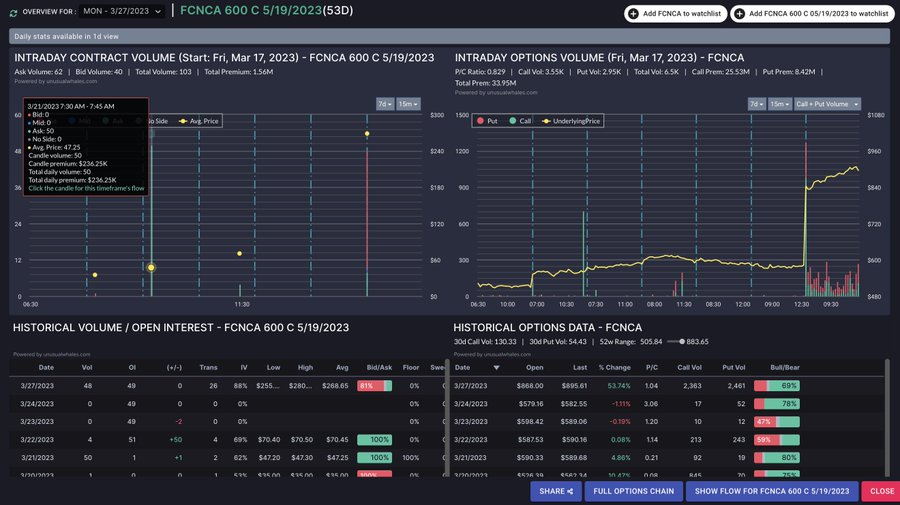The width and height of the screenshot is (900, 505).
Task: Click the 69% Bull/Bear bar for 3/27/2023
Action: 777,386
